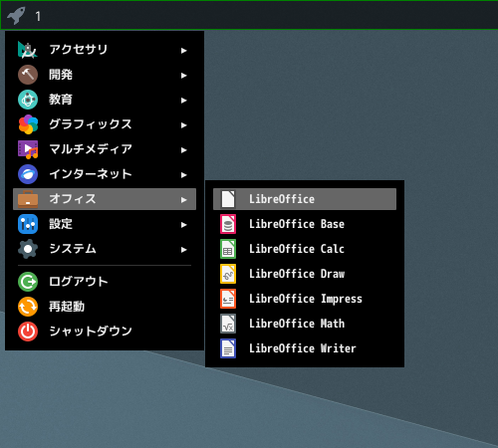
Task: Expand the マルチメディア submenu arrow
Action: point(184,150)
